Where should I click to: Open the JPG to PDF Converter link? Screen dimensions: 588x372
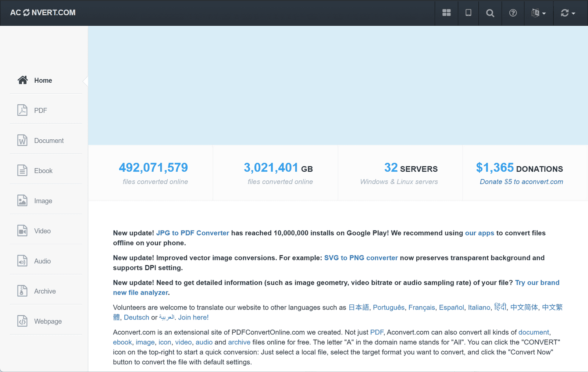[192, 233]
